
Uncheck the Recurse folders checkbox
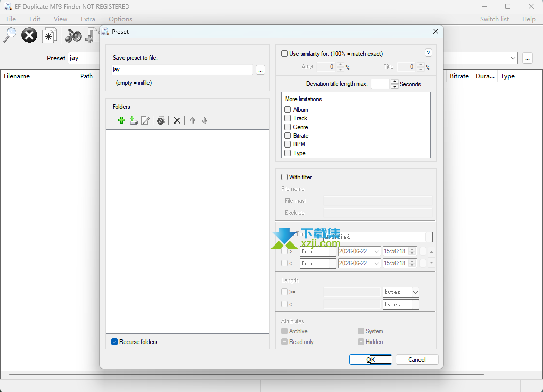tap(115, 342)
